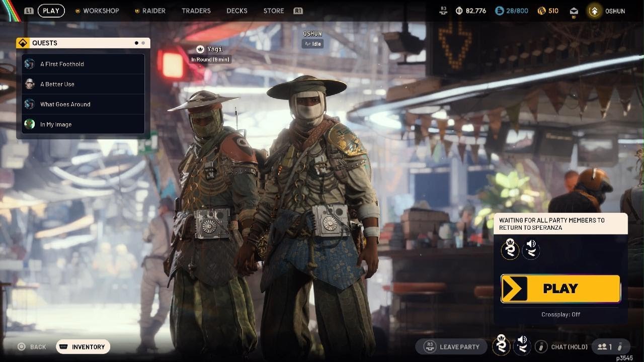Open the STORE tab
Viewport: 644px width, 362px height.
(x=274, y=11)
